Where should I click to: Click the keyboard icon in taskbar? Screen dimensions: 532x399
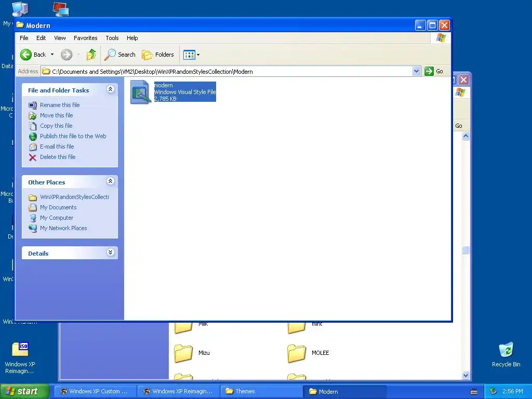click(474, 392)
